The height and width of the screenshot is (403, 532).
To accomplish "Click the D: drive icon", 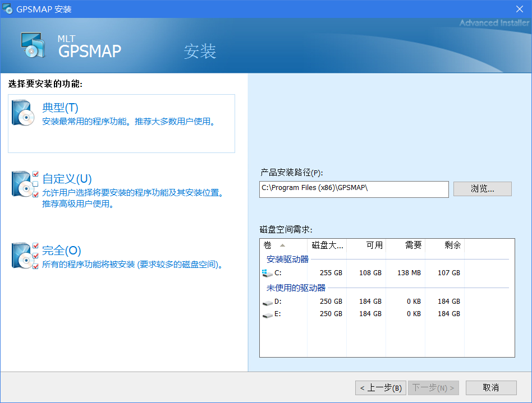I will point(267,302).
